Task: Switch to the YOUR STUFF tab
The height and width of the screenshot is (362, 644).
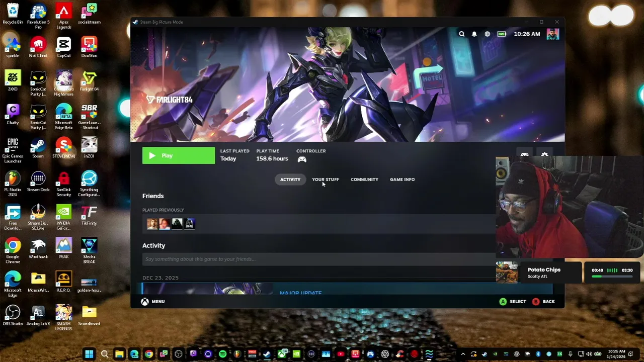Action: pyautogui.click(x=326, y=179)
